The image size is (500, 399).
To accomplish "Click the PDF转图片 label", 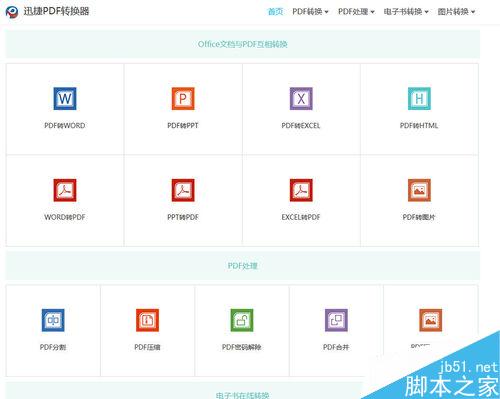I will (419, 217).
